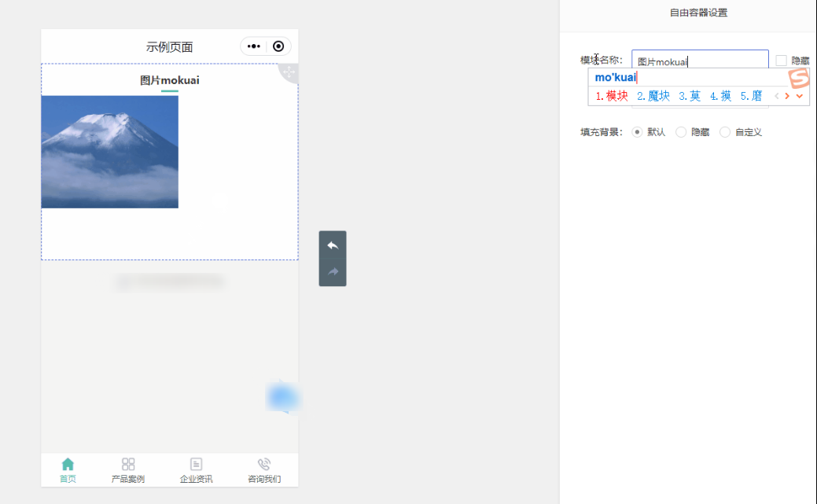Viewport: 817px width, 504px height.
Task: Click the Mount Fuji image in preview
Action: 110,152
